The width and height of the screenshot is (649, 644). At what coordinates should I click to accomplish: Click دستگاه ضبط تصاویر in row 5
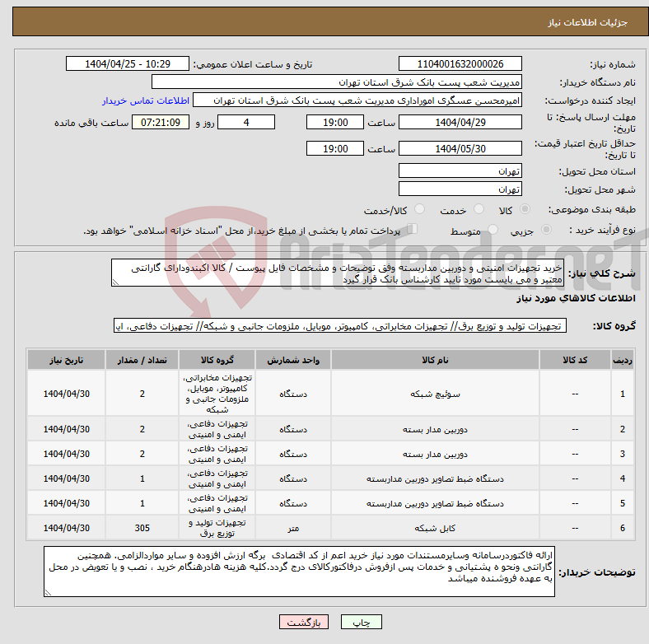[435, 503]
